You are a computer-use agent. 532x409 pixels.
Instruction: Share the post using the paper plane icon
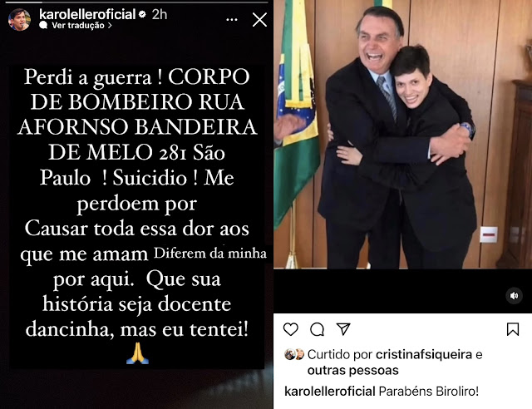[343, 329]
